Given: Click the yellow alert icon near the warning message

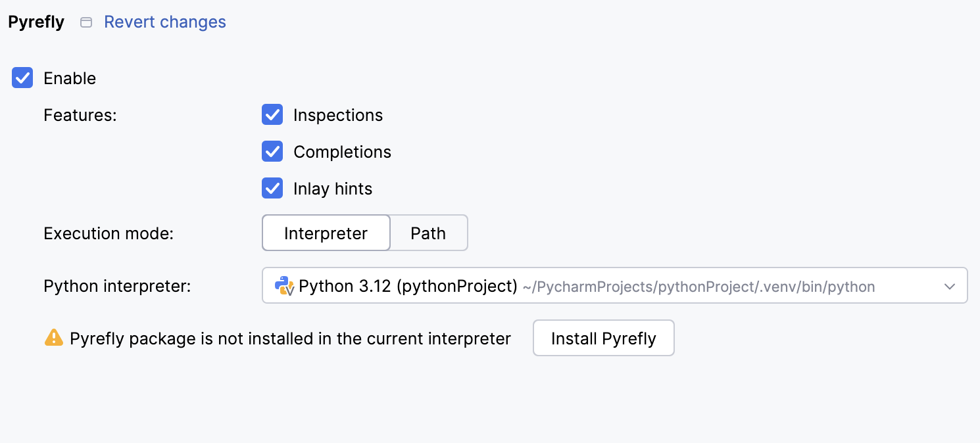Looking at the screenshot, I should 54,338.
